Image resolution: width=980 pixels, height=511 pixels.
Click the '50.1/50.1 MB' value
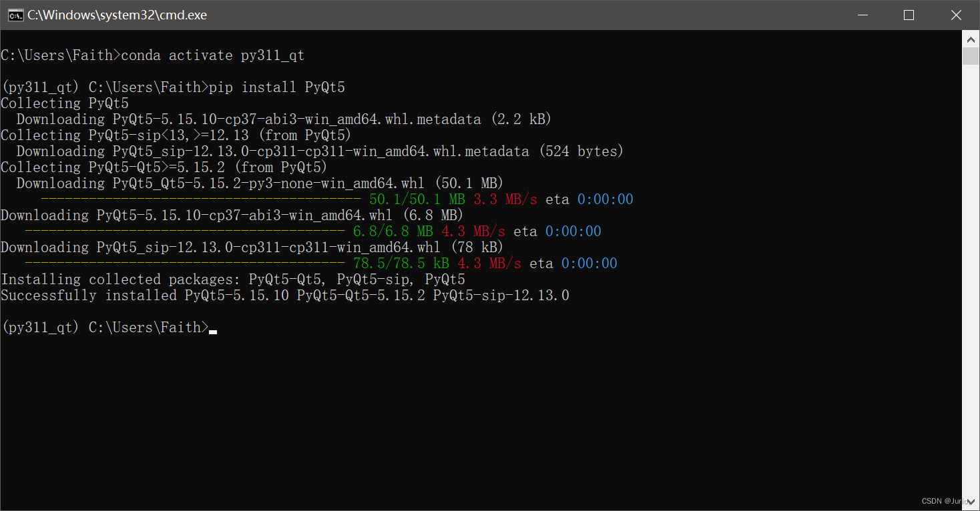tap(417, 199)
